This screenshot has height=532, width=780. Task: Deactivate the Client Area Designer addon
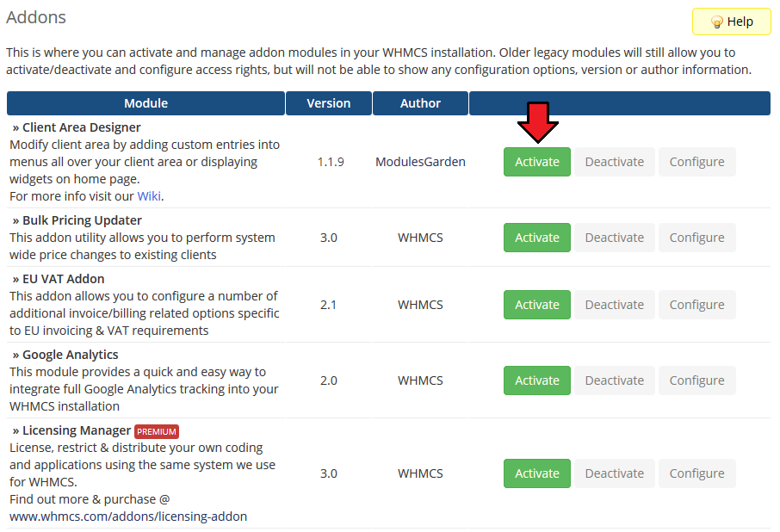[x=615, y=162]
